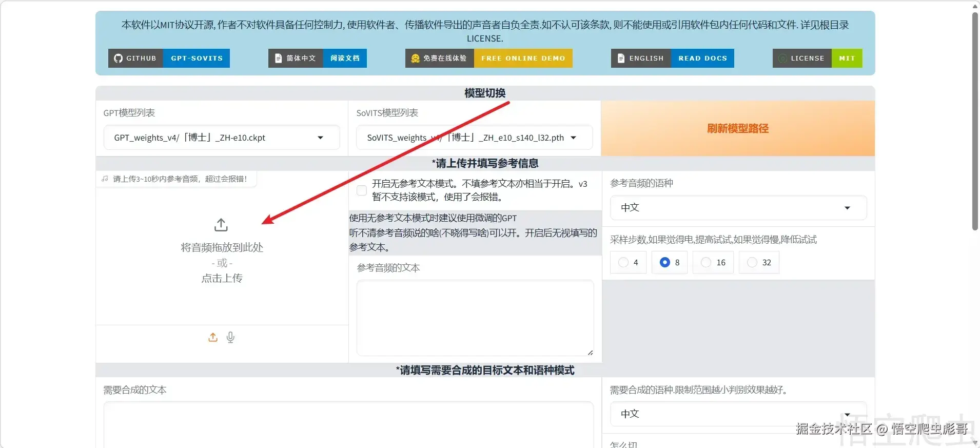Select the microphone record icon

pyautogui.click(x=230, y=337)
